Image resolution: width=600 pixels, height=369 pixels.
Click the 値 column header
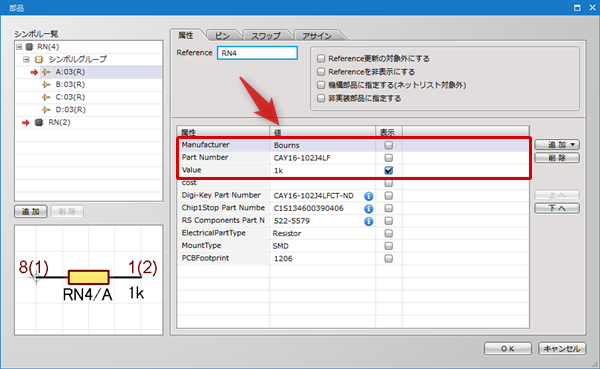click(x=322, y=132)
